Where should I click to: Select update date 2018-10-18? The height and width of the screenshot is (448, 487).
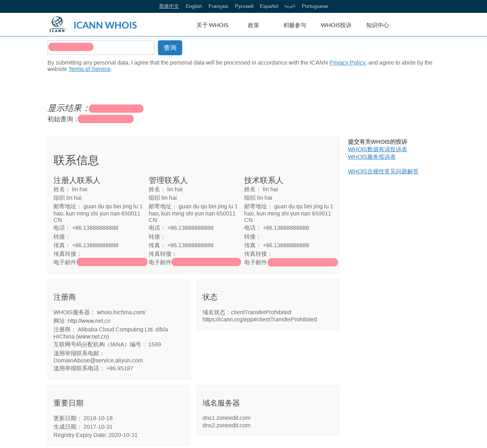click(x=98, y=418)
